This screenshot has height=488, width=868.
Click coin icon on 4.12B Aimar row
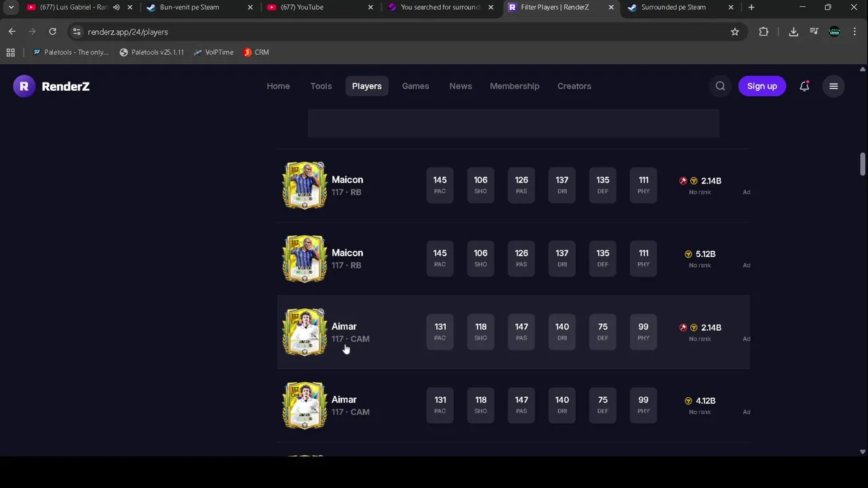[688, 401]
